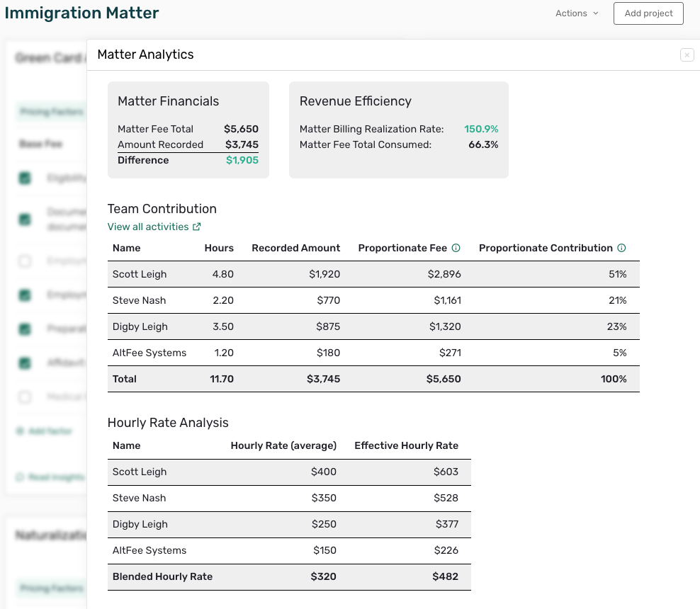Image resolution: width=700 pixels, height=609 pixels.
Task: Click the Add project button
Action: pos(648,13)
